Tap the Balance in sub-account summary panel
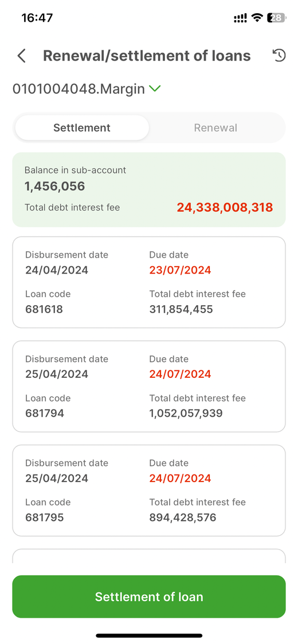The width and height of the screenshot is (298, 644). click(x=149, y=189)
